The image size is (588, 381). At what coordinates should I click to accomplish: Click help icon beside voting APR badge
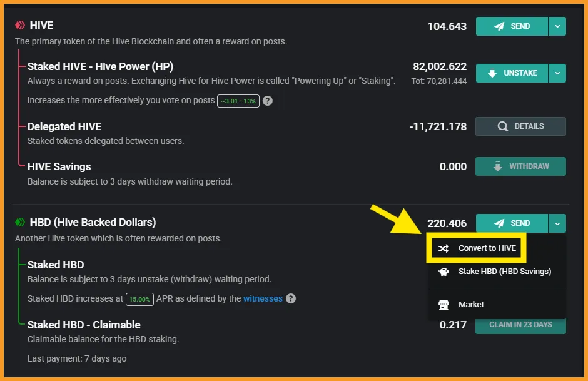point(267,101)
